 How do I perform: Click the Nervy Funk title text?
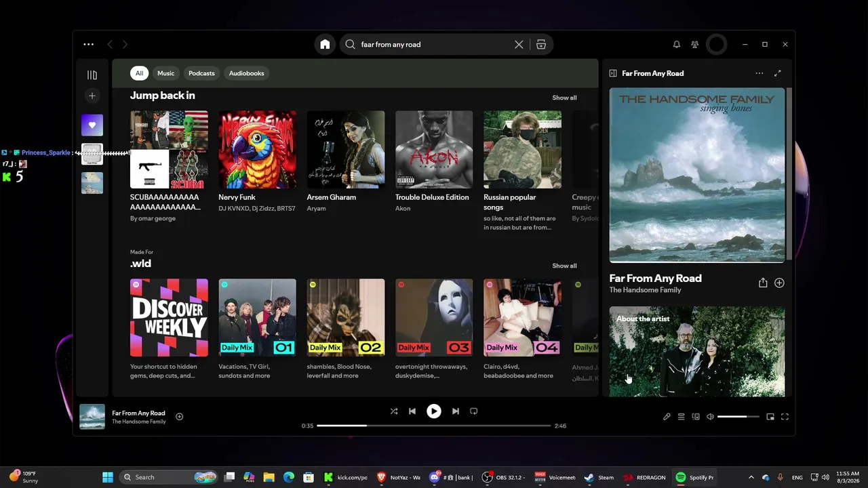(x=237, y=197)
